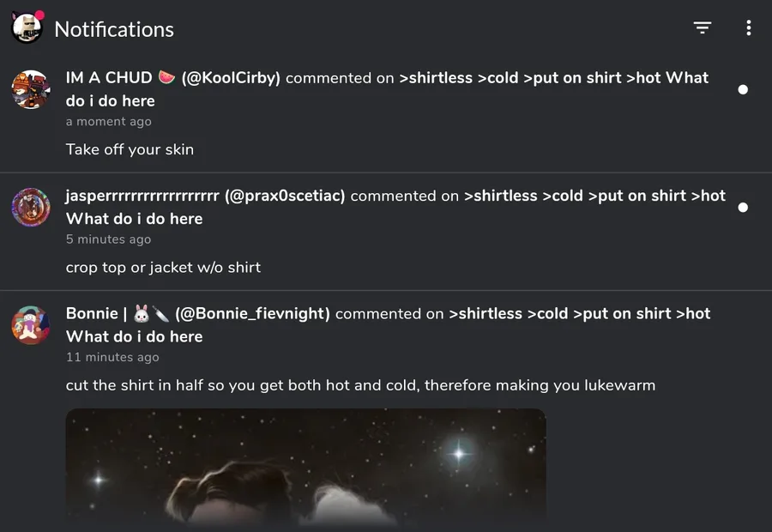Click KoolCirby's avatar picture
Screen dimensions: 772x532
coord(30,89)
